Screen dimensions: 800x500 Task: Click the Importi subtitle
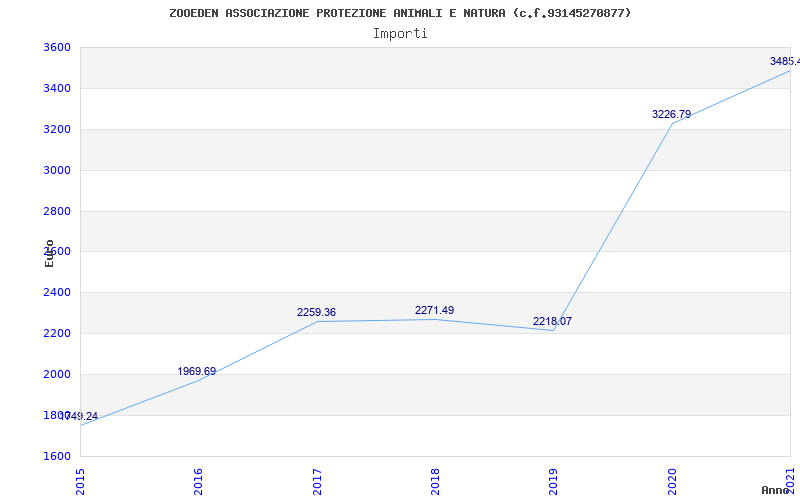400,34
